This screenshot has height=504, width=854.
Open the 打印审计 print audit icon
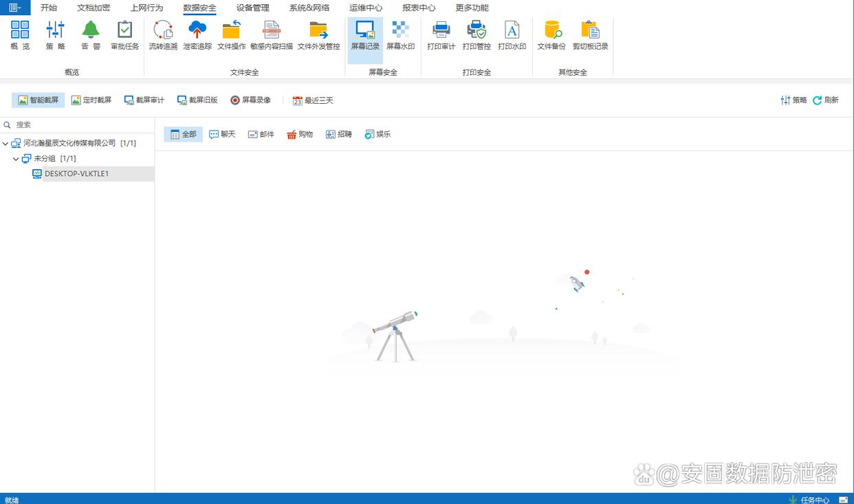point(441,36)
